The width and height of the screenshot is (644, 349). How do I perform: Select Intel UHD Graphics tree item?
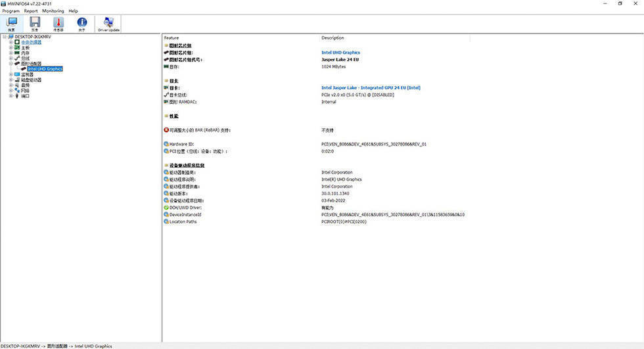point(45,69)
